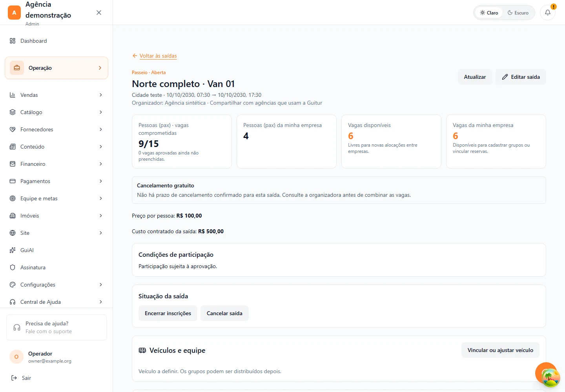This screenshot has height=392, width=565.
Task: Click Sair to log out
Action: [x=21, y=378]
